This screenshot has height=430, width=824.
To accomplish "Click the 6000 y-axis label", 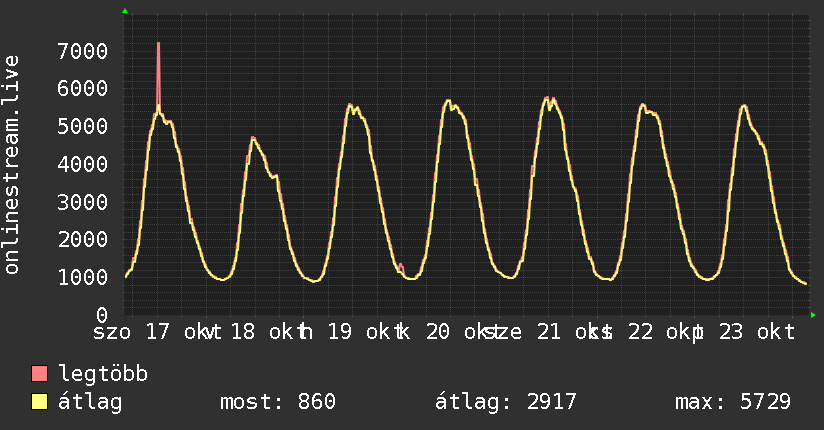I will 83,88.
